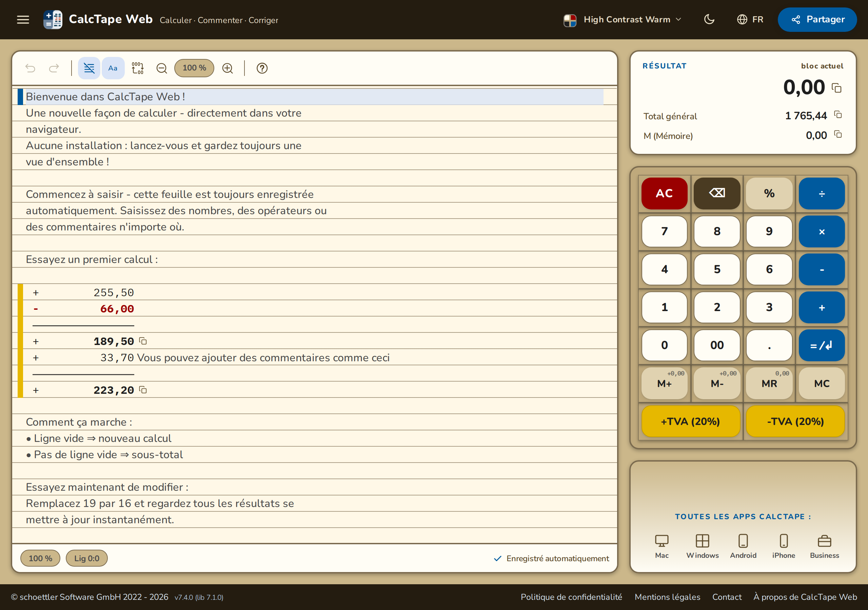Copy the M (Mémoire) value
The width and height of the screenshot is (868, 610).
[838, 134]
